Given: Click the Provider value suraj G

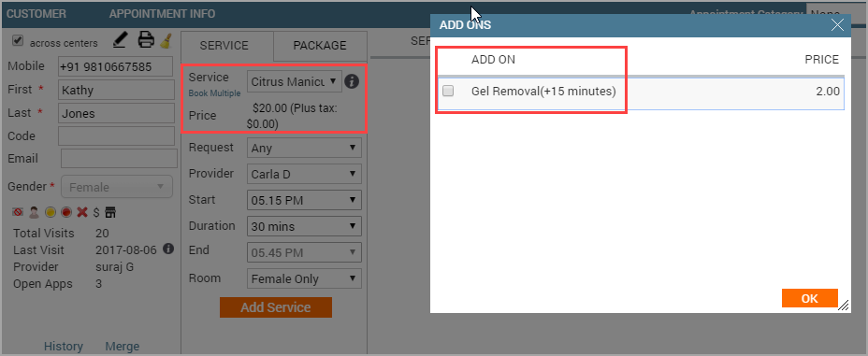Looking at the screenshot, I should [115, 267].
